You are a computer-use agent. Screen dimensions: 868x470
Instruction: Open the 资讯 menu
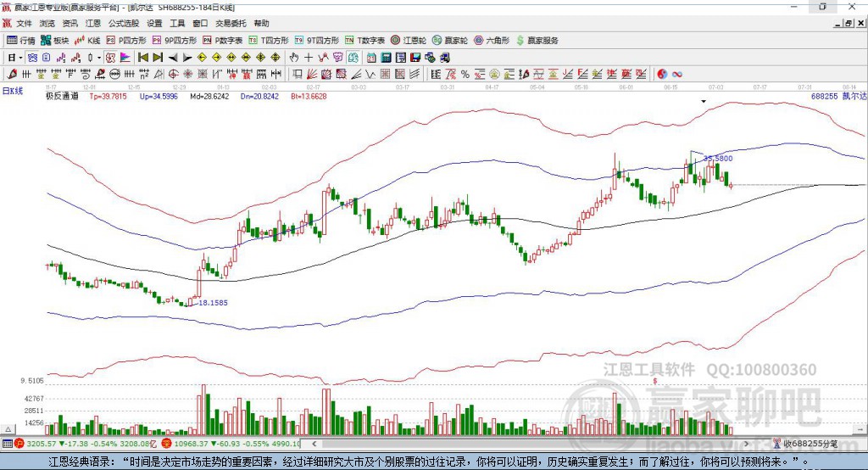click(70, 23)
